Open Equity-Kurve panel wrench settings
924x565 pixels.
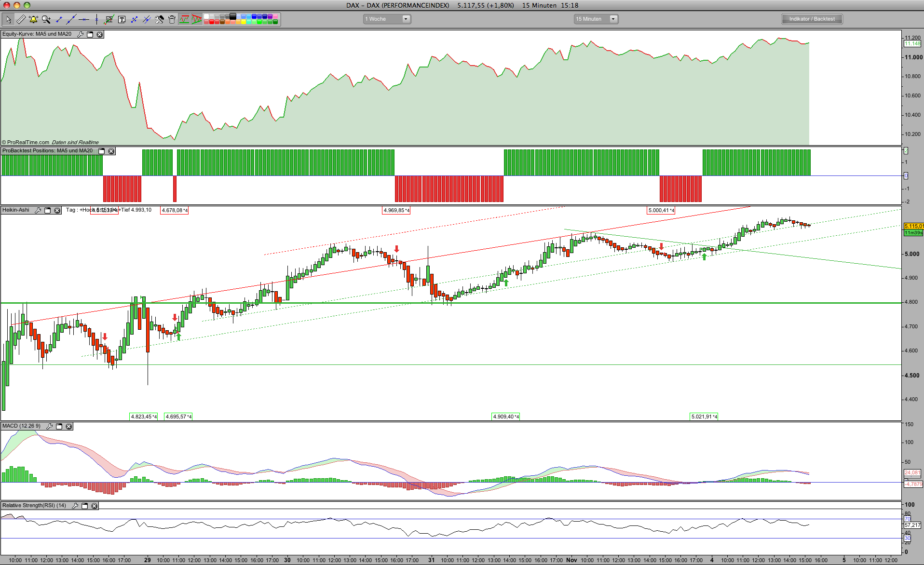(x=81, y=34)
